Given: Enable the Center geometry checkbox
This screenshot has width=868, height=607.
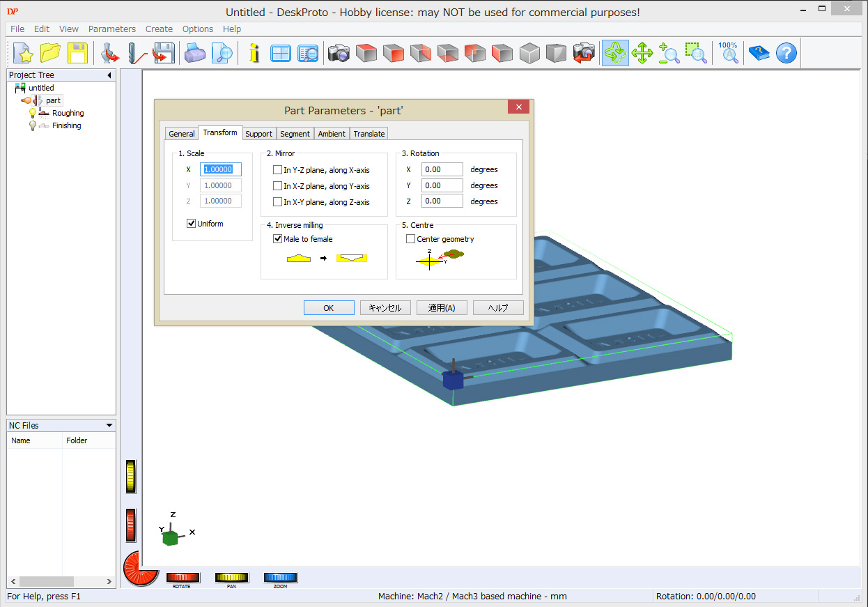Looking at the screenshot, I should click(x=410, y=239).
